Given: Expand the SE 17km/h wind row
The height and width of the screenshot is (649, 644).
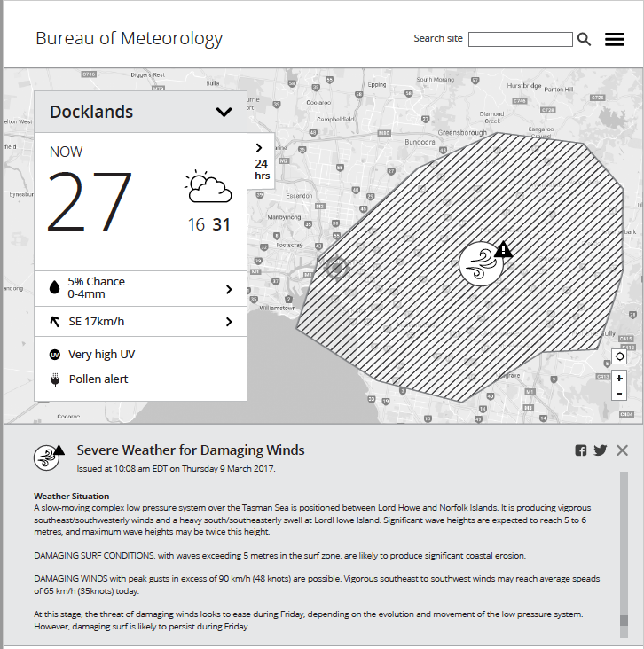Looking at the screenshot, I should point(140,322).
